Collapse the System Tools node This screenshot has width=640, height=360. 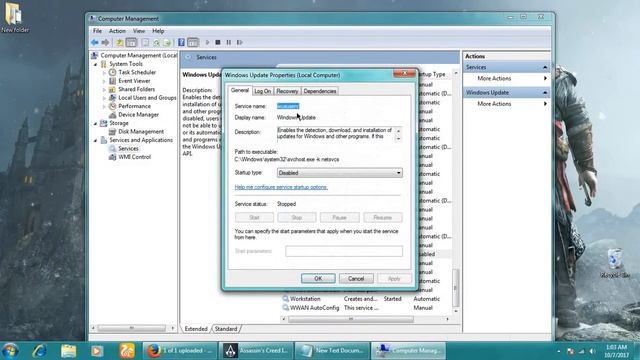96,64
